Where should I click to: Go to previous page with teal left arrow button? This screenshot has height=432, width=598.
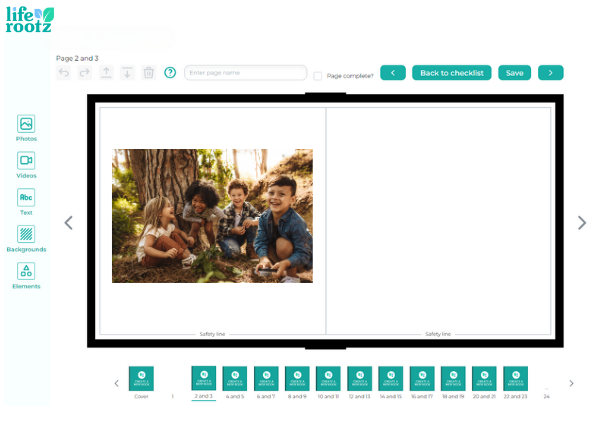[393, 73]
